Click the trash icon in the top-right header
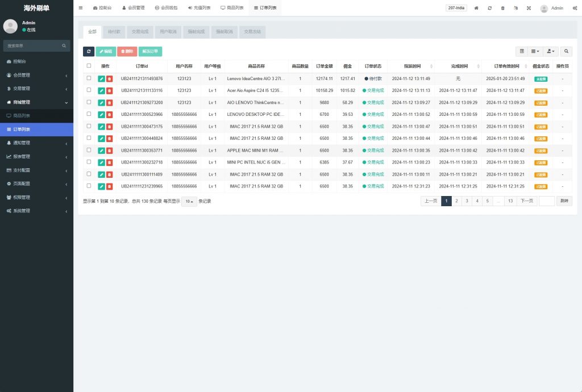582x392 pixels. click(502, 8)
